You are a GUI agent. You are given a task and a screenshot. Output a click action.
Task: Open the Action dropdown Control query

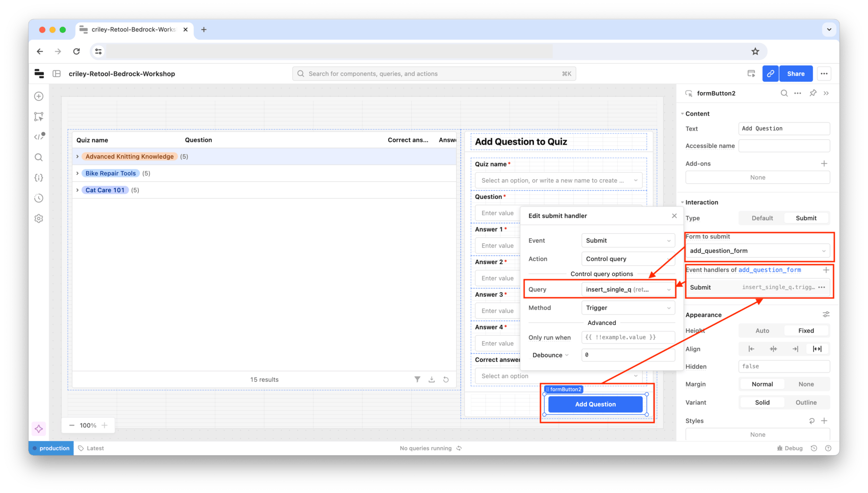tap(628, 259)
